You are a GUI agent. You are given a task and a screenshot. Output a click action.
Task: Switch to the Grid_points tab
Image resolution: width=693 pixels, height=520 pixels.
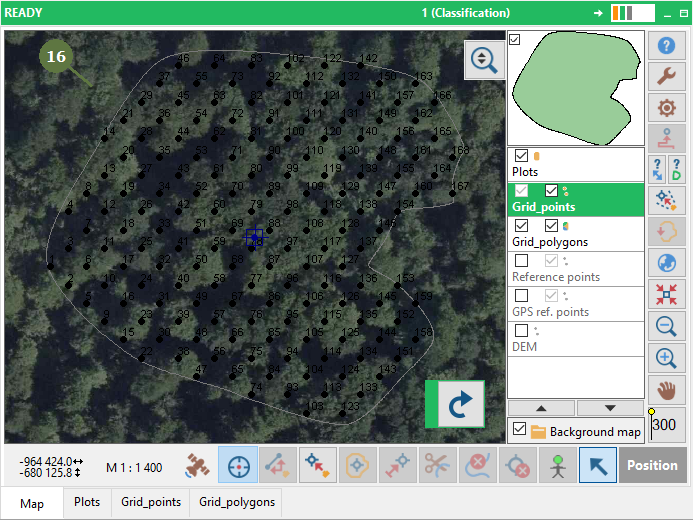click(151, 503)
